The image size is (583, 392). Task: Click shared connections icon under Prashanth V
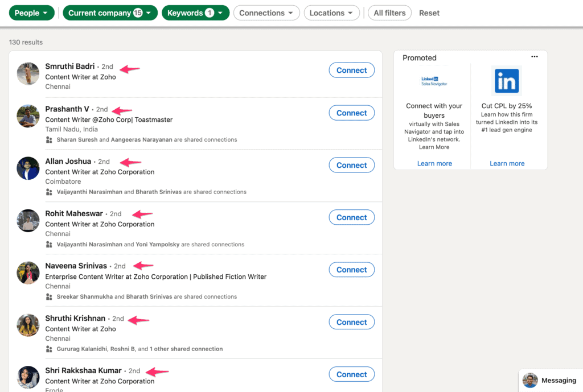pyautogui.click(x=49, y=140)
